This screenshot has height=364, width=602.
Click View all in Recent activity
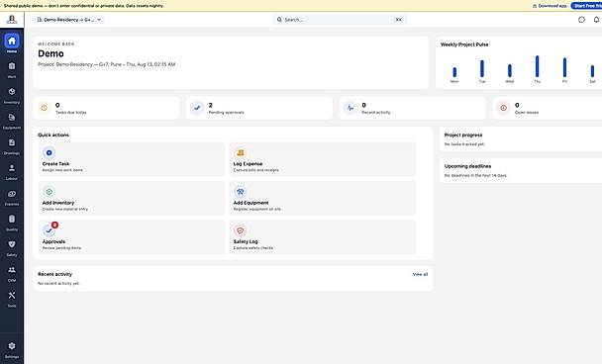pos(420,274)
